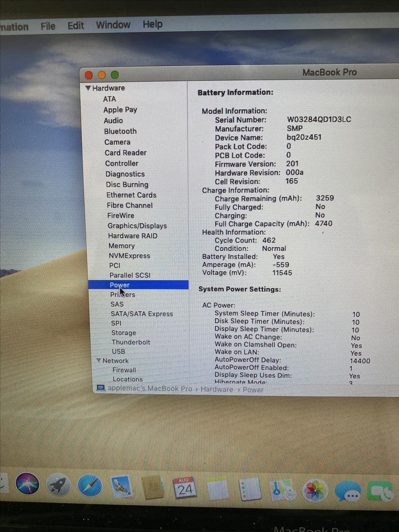Launch Launchpad rocket icon in dock
The height and width of the screenshot is (532, 399).
[58, 485]
